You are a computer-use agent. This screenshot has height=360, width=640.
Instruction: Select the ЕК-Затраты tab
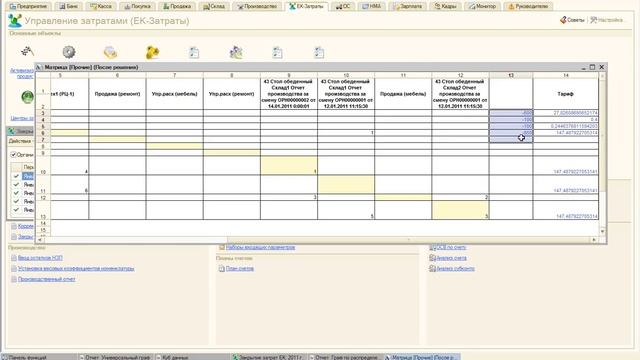pos(306,6)
